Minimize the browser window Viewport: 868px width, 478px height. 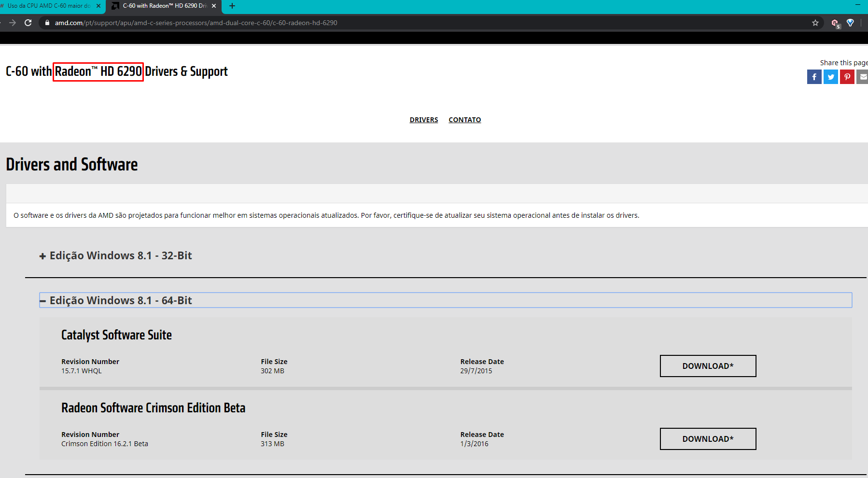[858, 5]
